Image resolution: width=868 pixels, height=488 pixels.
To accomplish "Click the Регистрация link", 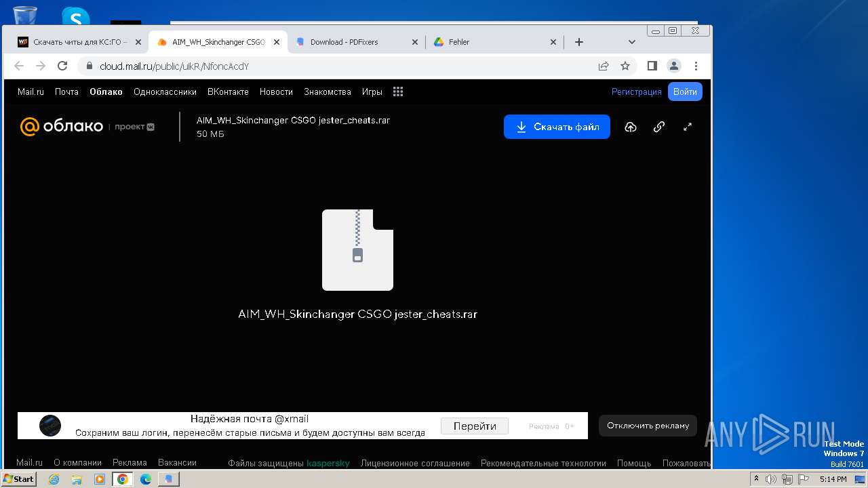I will (636, 91).
